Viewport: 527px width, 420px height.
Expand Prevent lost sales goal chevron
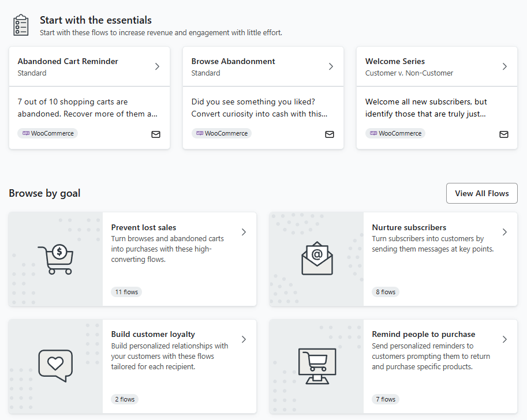[244, 232]
